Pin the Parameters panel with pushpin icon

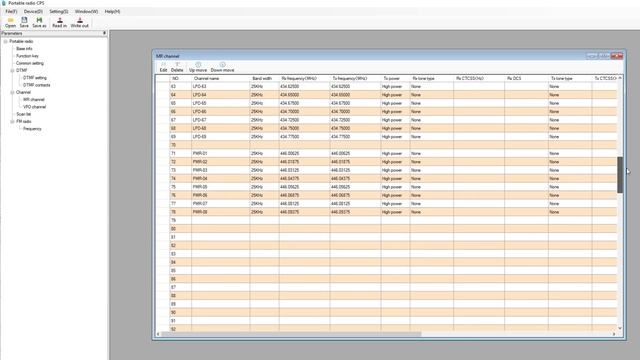(x=104, y=33)
